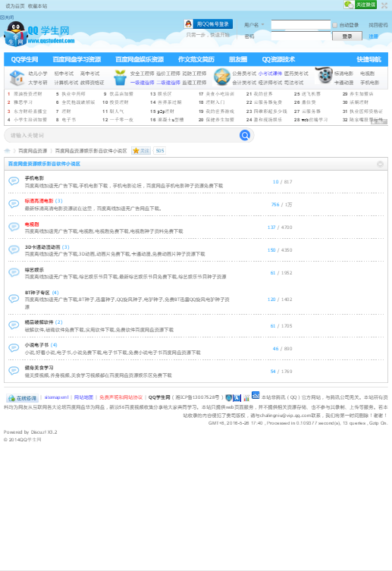Viewport: 392px width, 571px height.
Task: Click chat bubble icon for 精品破解软件
Action: pos(14,325)
